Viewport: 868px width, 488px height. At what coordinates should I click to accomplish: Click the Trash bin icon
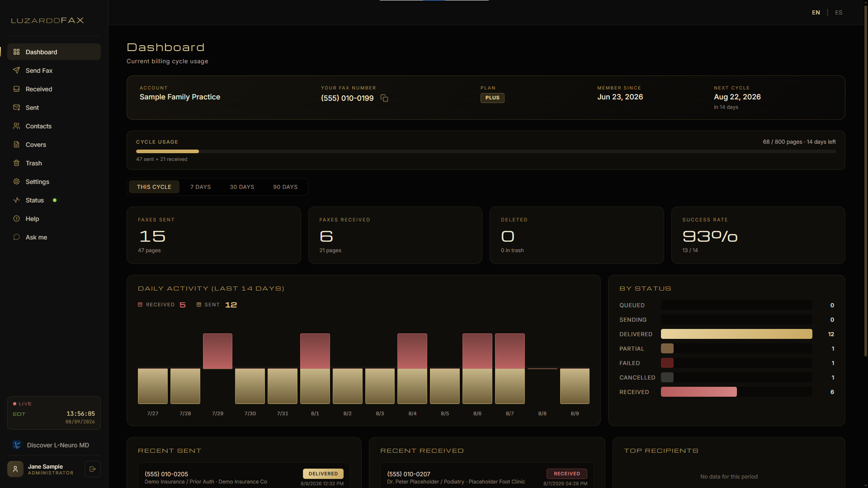16,163
